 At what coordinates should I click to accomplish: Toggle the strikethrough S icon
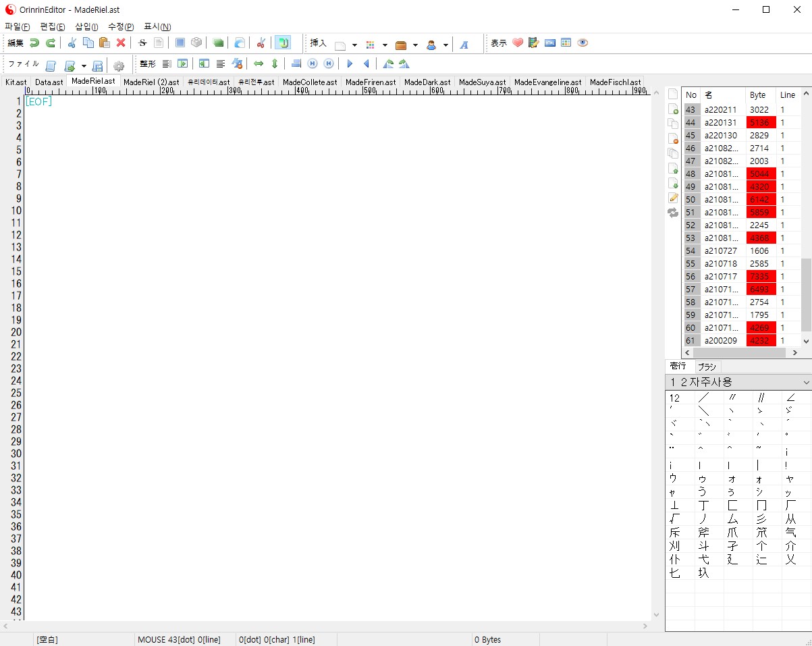coord(142,43)
